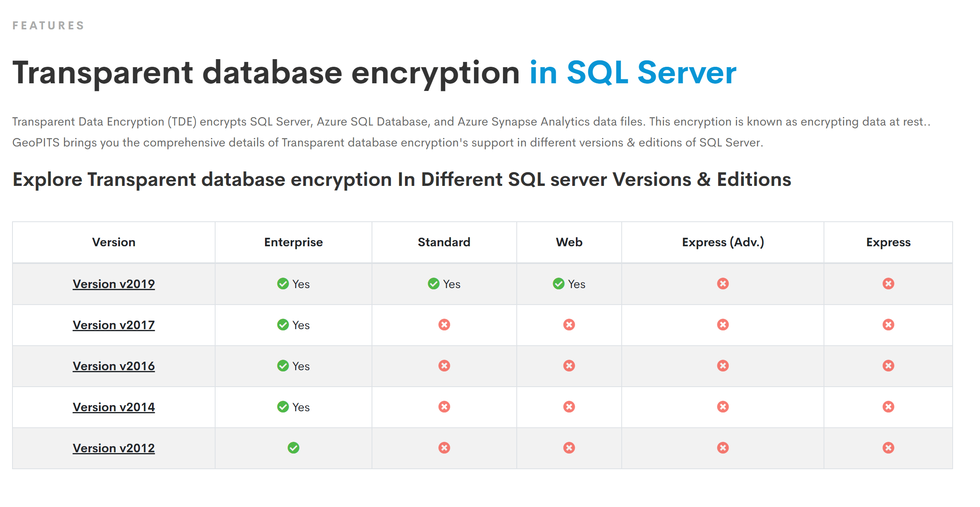
Task: Click the Web column header
Action: pos(569,242)
